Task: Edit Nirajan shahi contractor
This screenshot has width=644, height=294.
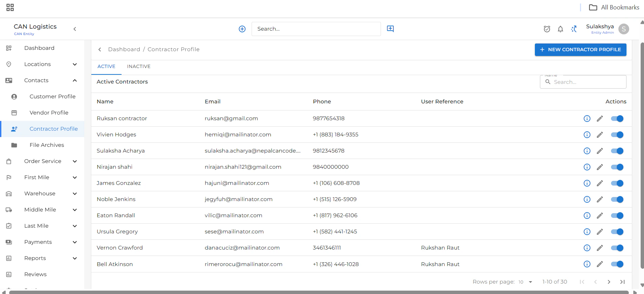Action: (x=600, y=167)
